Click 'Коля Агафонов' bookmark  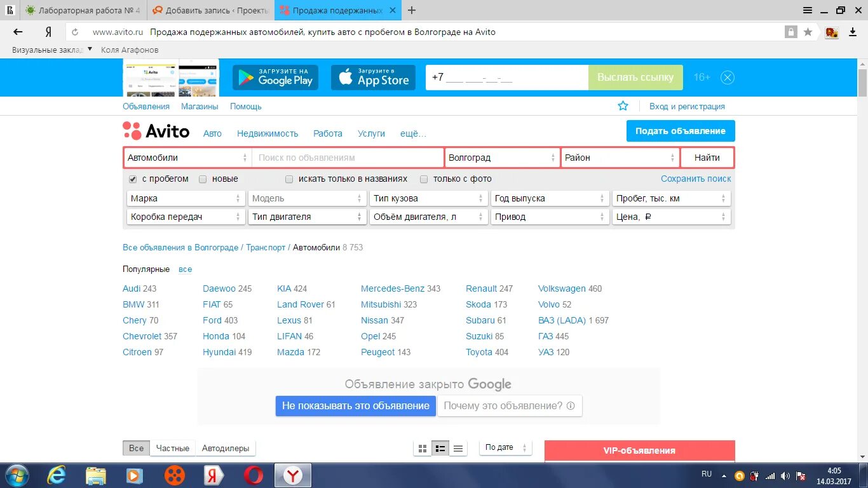tap(130, 50)
